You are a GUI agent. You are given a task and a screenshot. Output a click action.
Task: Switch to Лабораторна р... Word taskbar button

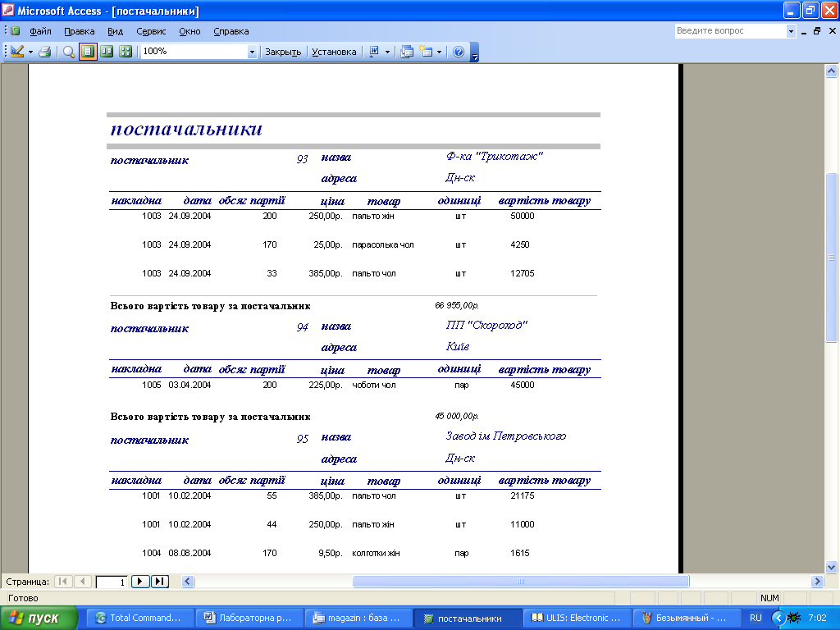249,618
